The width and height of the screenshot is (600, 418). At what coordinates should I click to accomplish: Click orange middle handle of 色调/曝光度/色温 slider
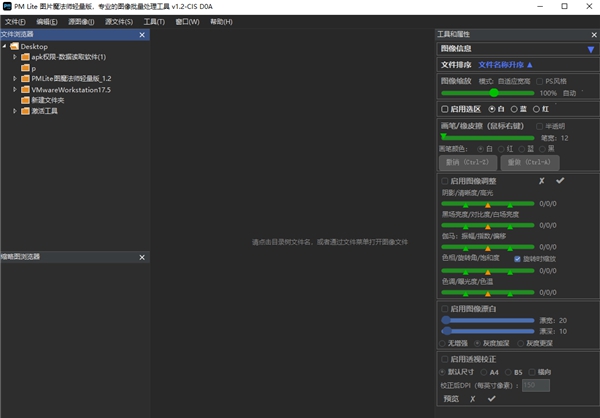488,294
